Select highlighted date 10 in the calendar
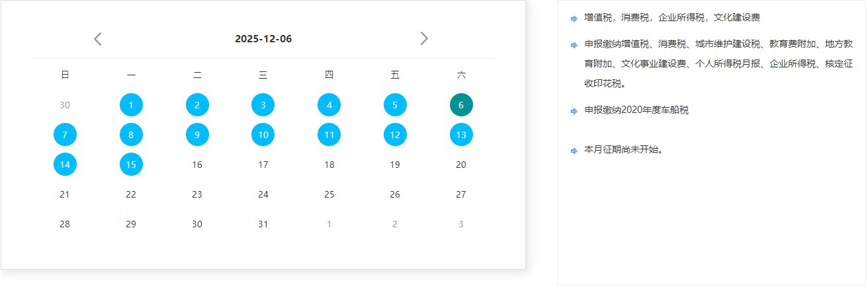The image size is (868, 304). click(263, 135)
